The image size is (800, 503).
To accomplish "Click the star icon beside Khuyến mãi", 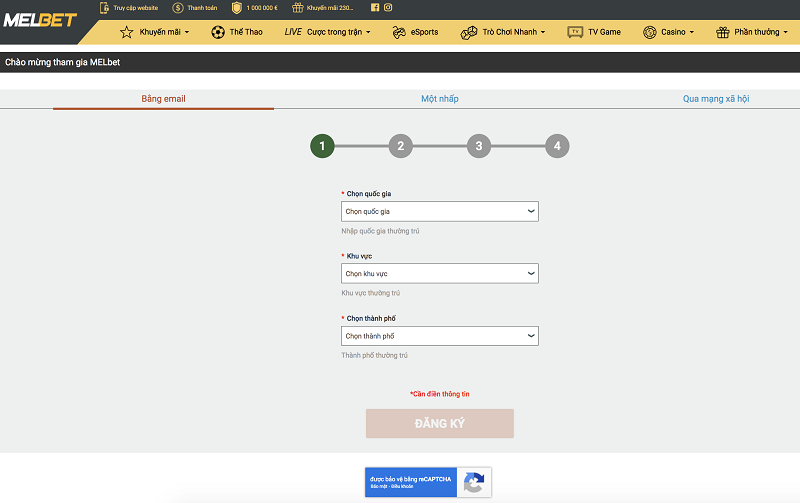I will (x=127, y=32).
